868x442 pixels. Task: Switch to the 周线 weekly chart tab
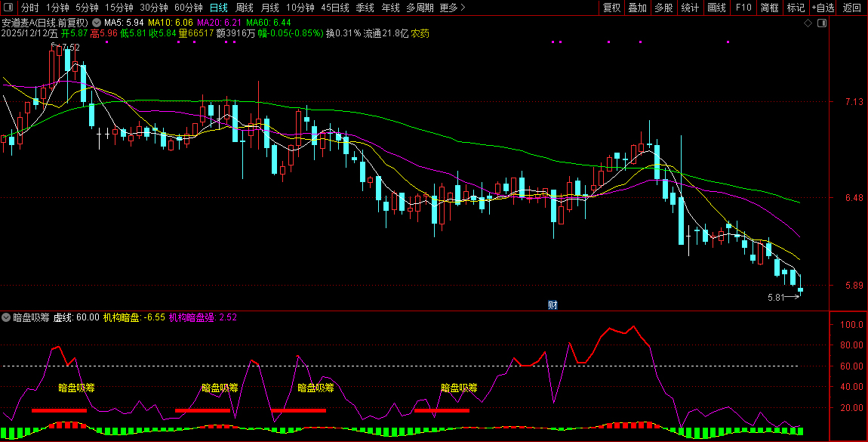coord(245,8)
